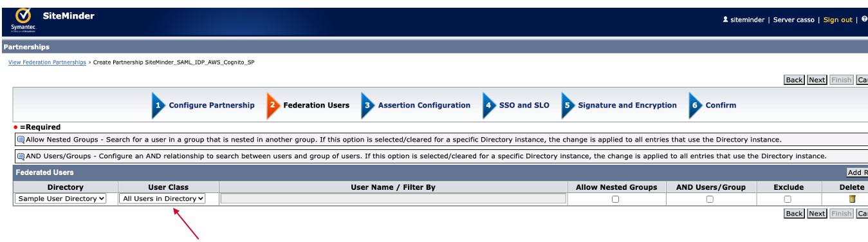Enable Allow Nested Groups checkbox
Screen dimensions: 868x242
(616, 200)
